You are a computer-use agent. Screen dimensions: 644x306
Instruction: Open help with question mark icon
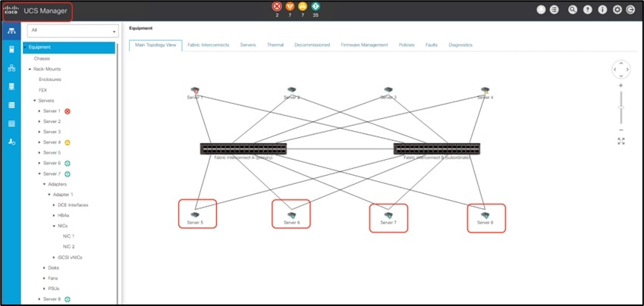(588, 10)
